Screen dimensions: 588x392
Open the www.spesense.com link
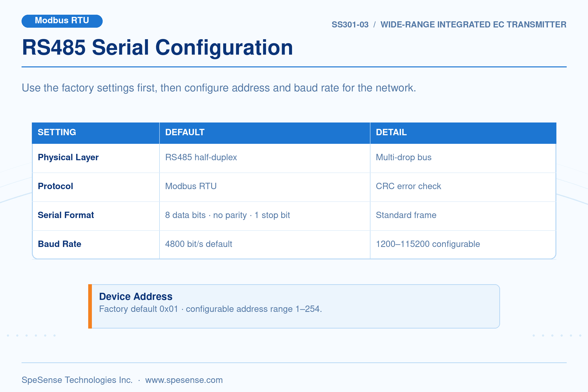(x=184, y=380)
